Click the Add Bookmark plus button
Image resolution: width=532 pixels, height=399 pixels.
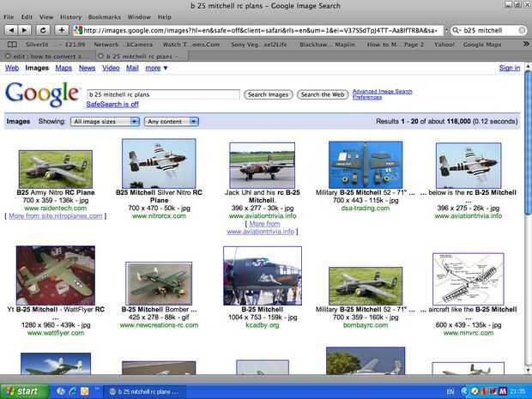[x=62, y=30]
